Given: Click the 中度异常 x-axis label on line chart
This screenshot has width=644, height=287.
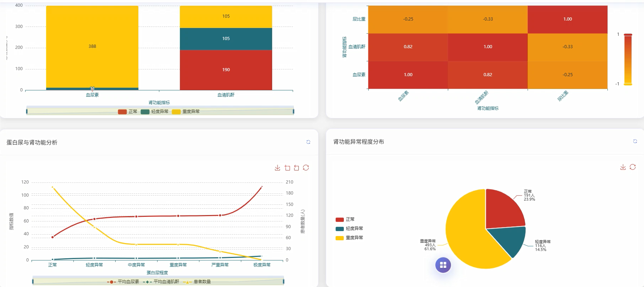Looking at the screenshot, I should coord(136,265).
